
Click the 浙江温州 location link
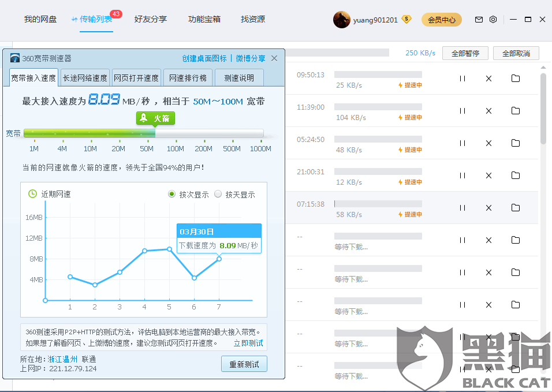pyautogui.click(x=62, y=359)
